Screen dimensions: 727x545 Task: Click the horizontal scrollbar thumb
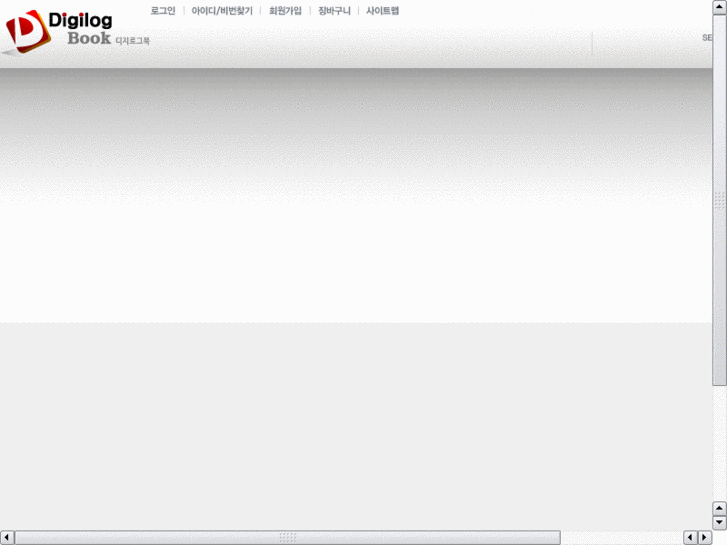(287, 537)
